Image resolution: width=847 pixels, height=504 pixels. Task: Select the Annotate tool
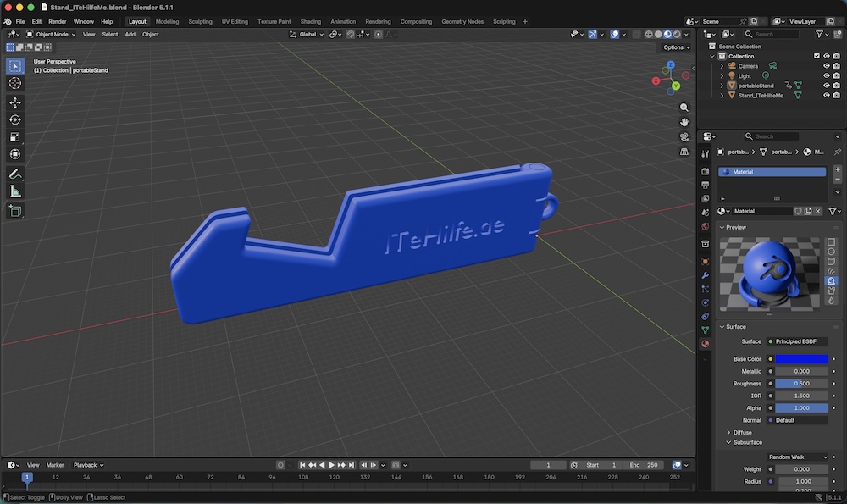pos(15,174)
